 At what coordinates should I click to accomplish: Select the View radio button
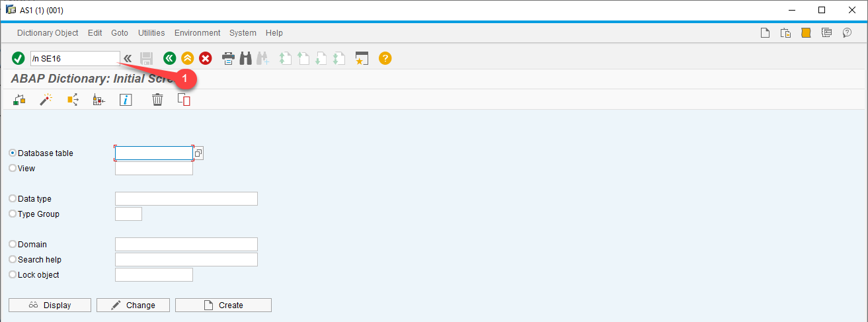click(13, 168)
